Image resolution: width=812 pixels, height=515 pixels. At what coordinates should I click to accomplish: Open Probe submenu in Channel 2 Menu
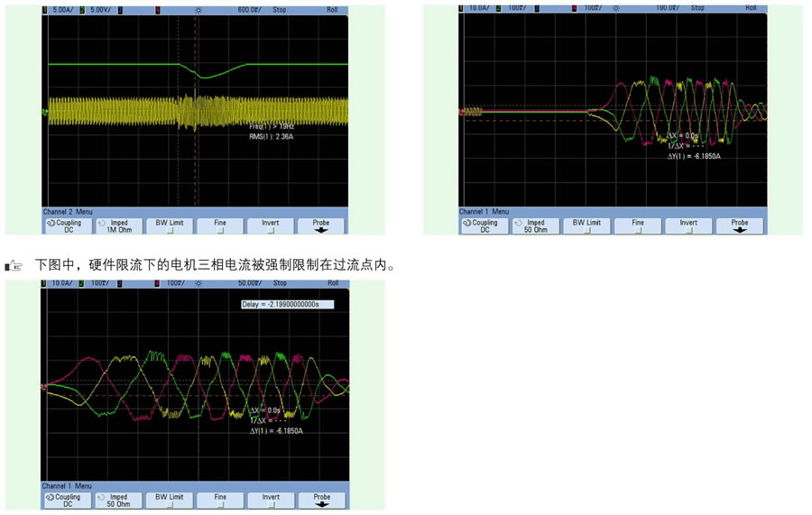tap(321, 225)
